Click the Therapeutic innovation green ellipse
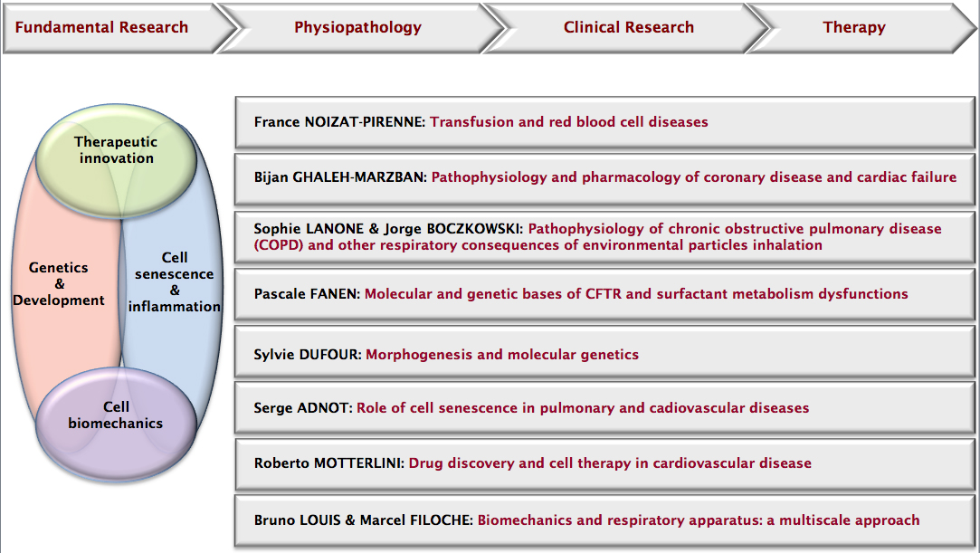Viewport: 980px width, 553px height. [x=116, y=160]
